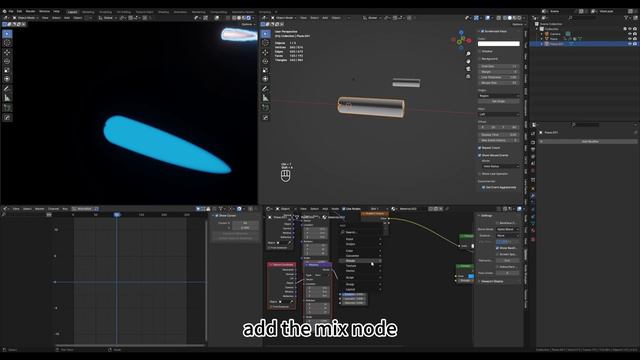Adjust the Font Size slider
Image resolution: width=640 pixels, height=360 pixels.
pyautogui.click(x=499, y=66)
